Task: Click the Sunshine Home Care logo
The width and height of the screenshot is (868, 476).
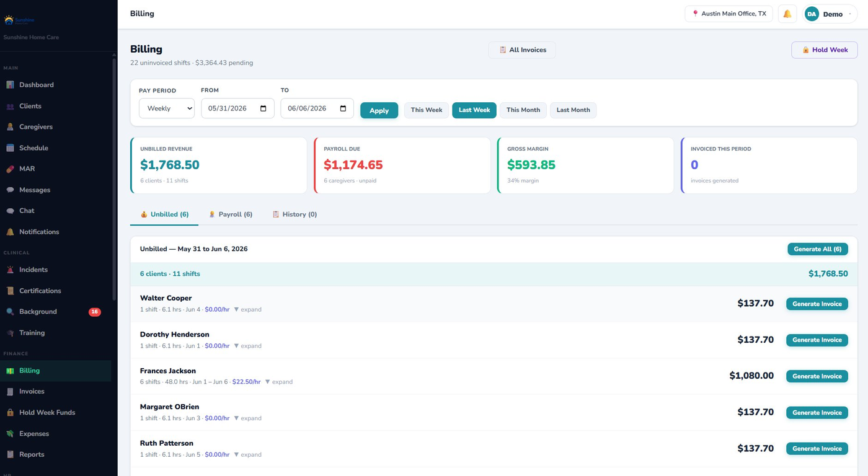Action: [19, 20]
